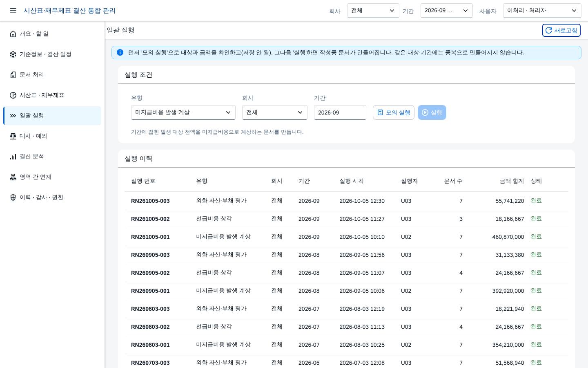
Task: Open 결산 분석 in the sidebar
Action: (x=52, y=157)
